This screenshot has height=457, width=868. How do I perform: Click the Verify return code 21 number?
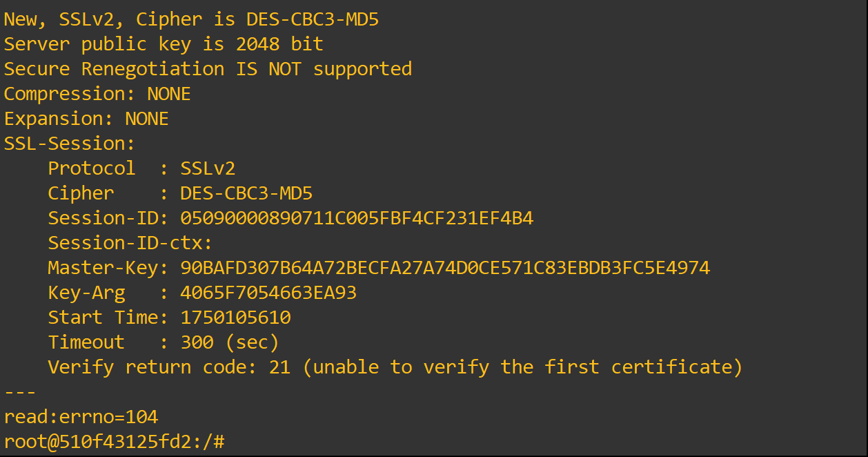[279, 367]
